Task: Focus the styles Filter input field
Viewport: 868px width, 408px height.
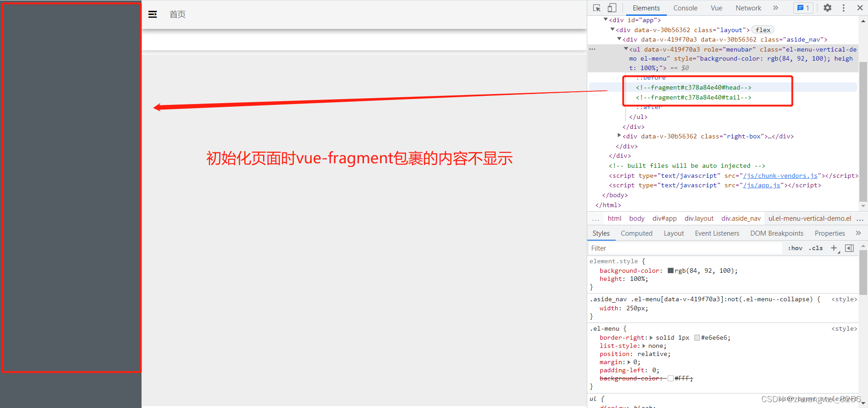Action: pos(685,248)
